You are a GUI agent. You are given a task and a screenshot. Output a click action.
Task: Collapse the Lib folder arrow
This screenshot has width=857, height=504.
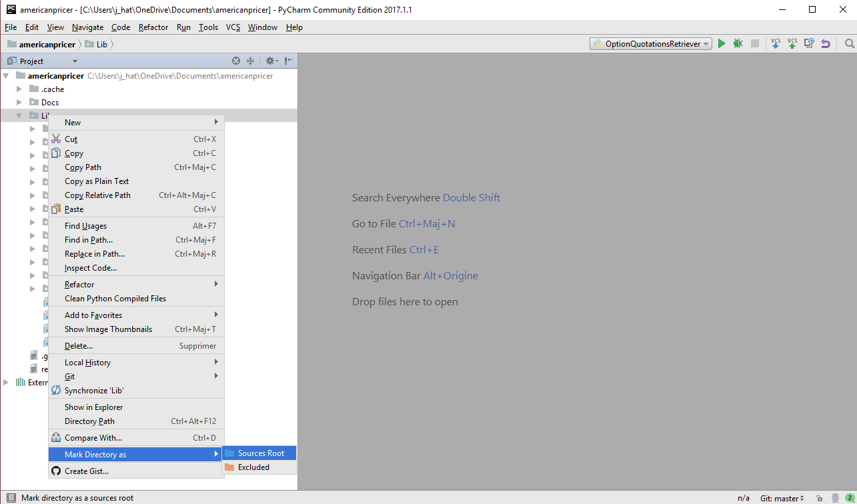19,115
